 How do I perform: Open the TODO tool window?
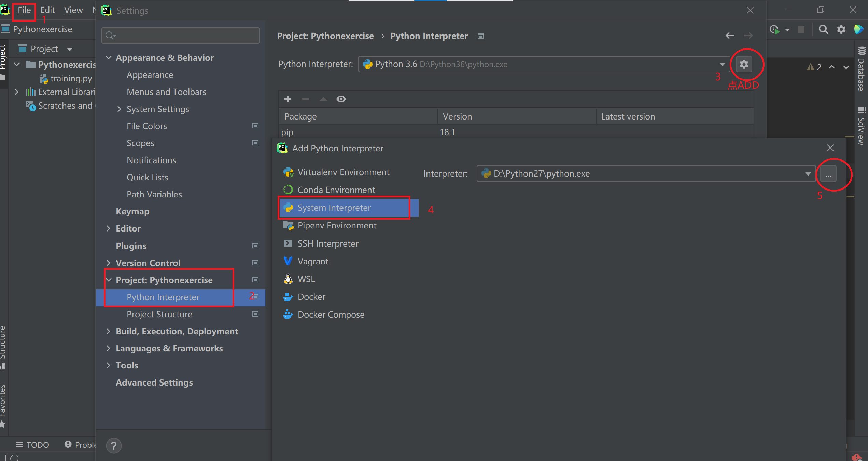[x=33, y=445]
